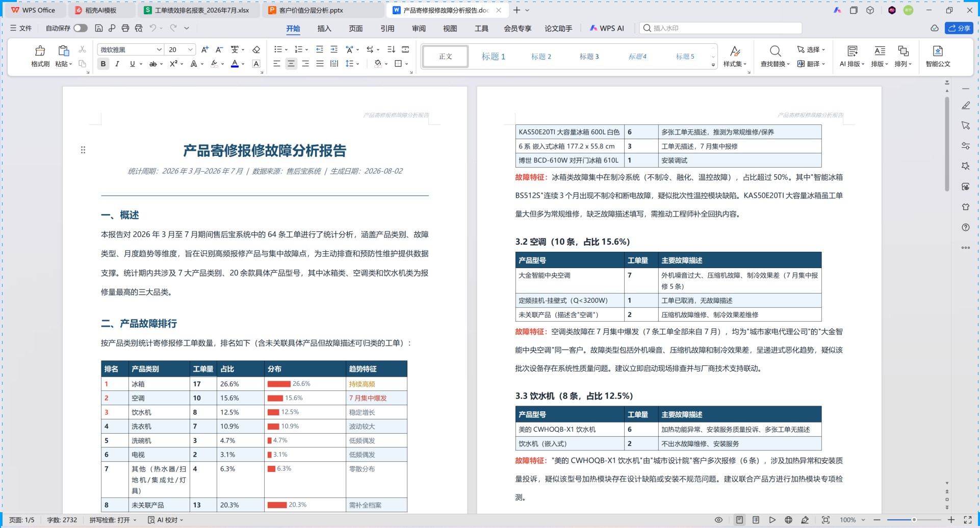Toggle Bold formatting
This screenshot has height=528, width=980.
click(104, 64)
